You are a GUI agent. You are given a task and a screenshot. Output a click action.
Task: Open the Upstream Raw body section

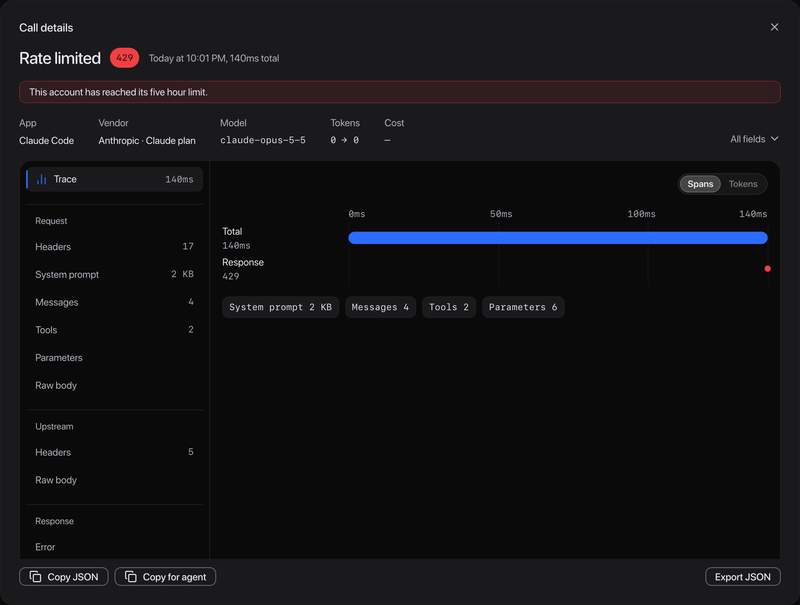[114, 480]
